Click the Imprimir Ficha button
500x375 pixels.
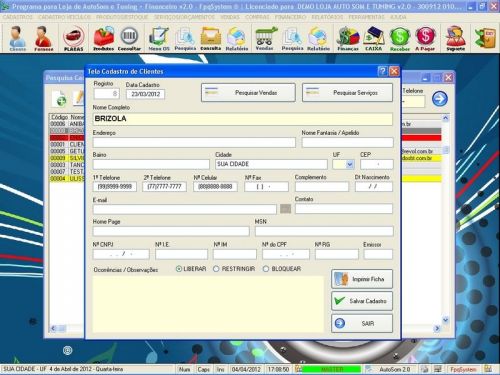tap(362, 279)
